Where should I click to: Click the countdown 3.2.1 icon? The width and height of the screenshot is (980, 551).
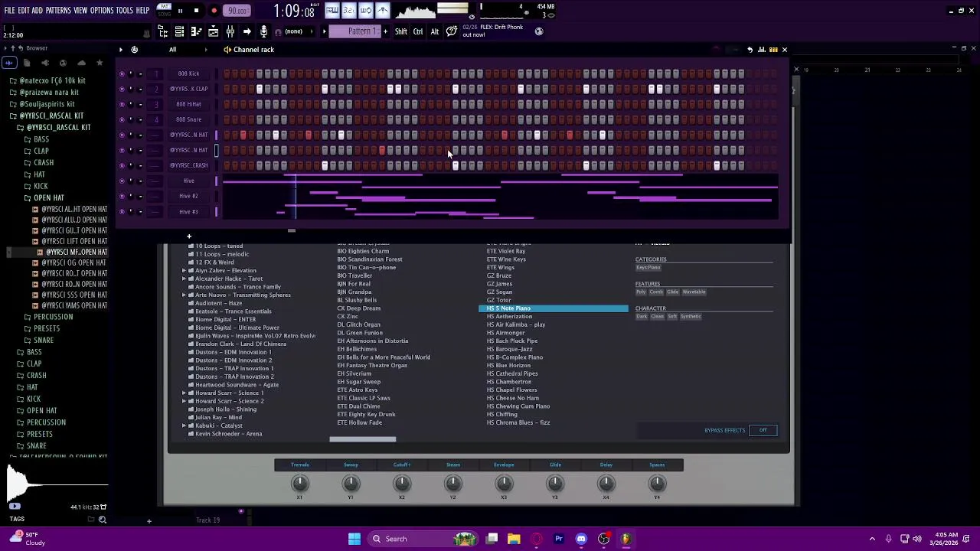[348, 11]
